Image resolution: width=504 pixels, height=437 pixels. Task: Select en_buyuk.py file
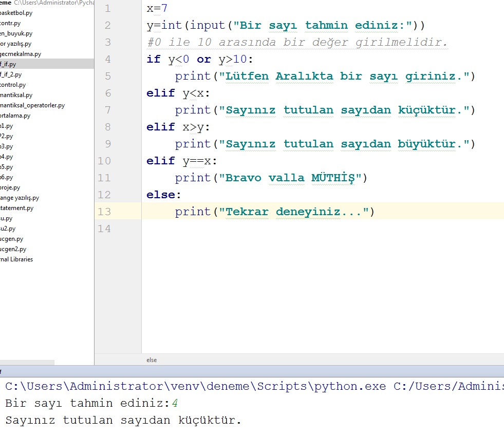tap(16, 33)
